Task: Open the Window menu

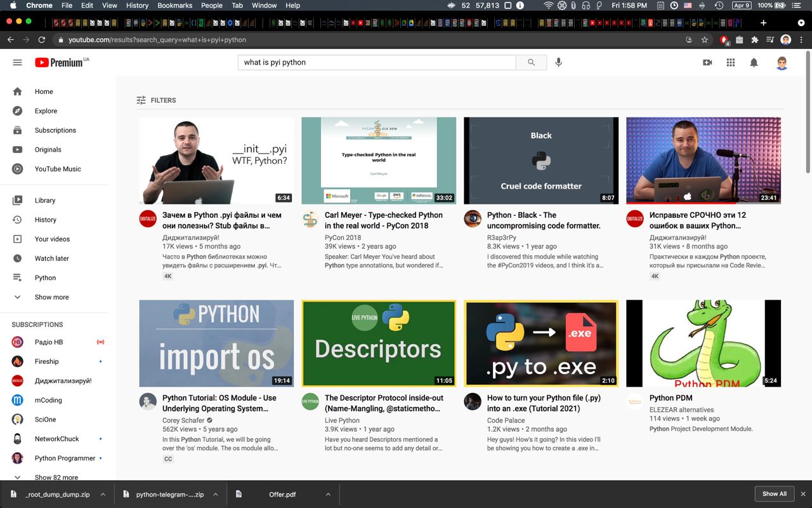Action: pos(265,5)
